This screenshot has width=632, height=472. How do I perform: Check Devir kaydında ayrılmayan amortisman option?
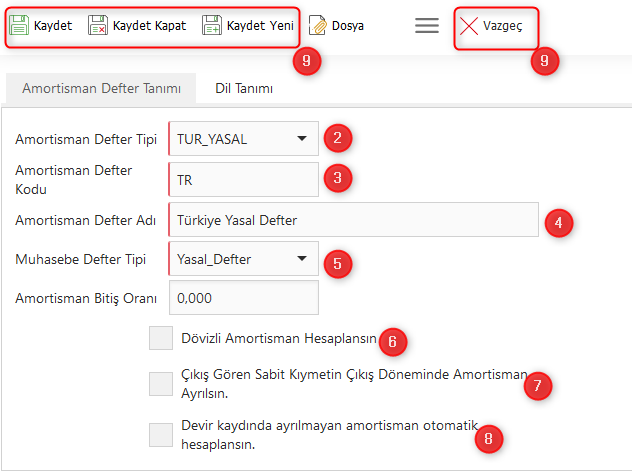161,435
